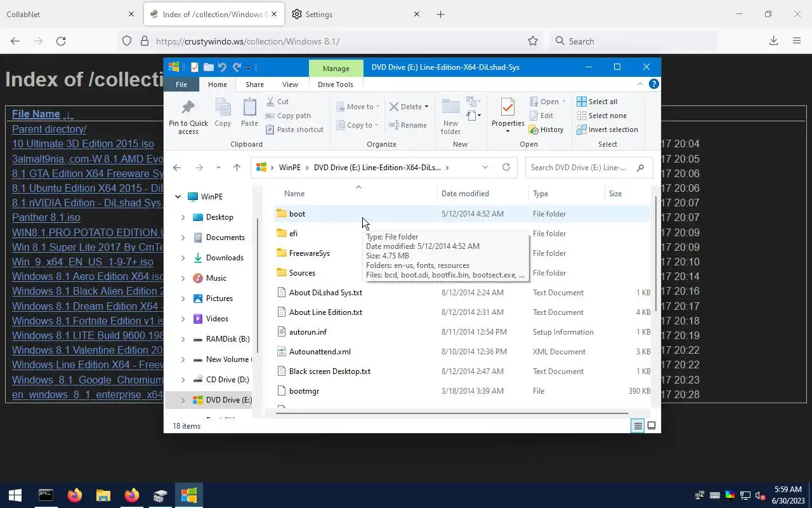Open address bar previous locations dropdown
This screenshot has width=812, height=508.
[x=485, y=168]
